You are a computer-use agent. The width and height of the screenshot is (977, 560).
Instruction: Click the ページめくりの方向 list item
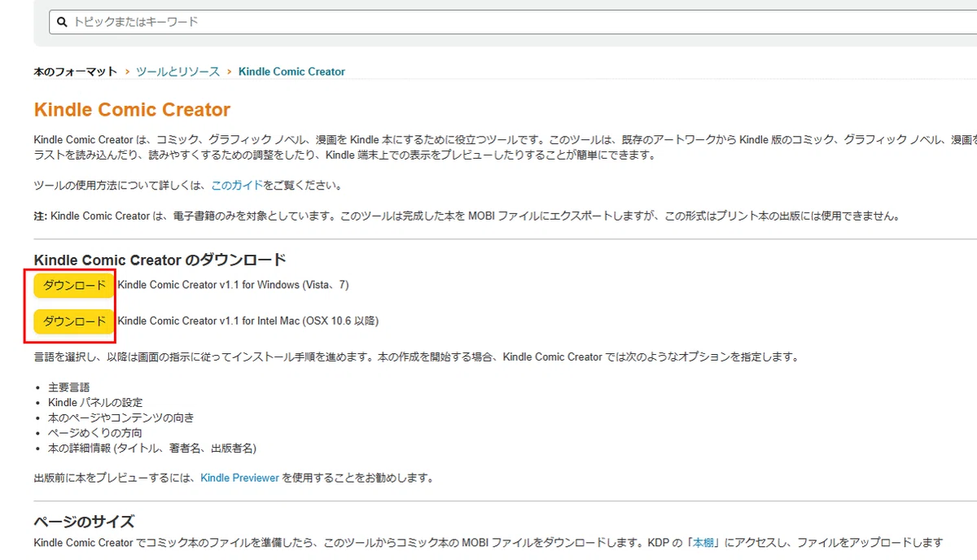click(x=95, y=433)
